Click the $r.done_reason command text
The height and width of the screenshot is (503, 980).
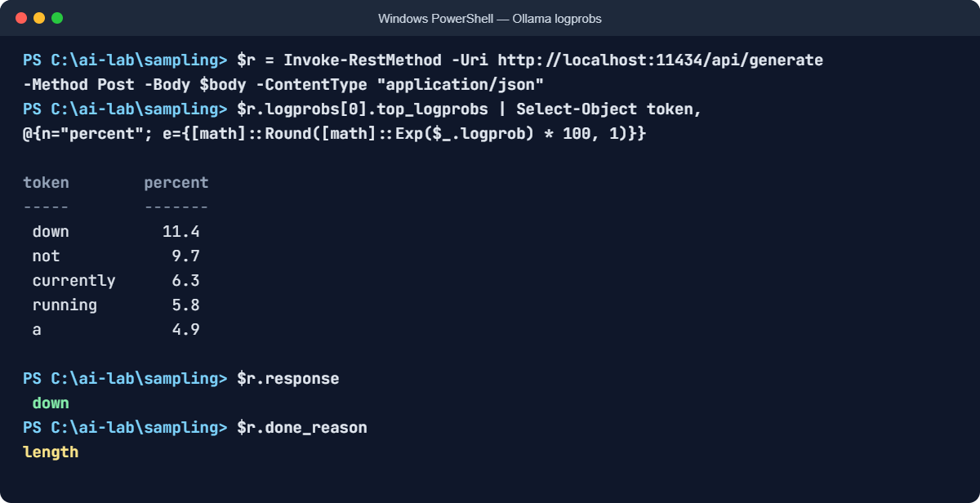(x=302, y=427)
